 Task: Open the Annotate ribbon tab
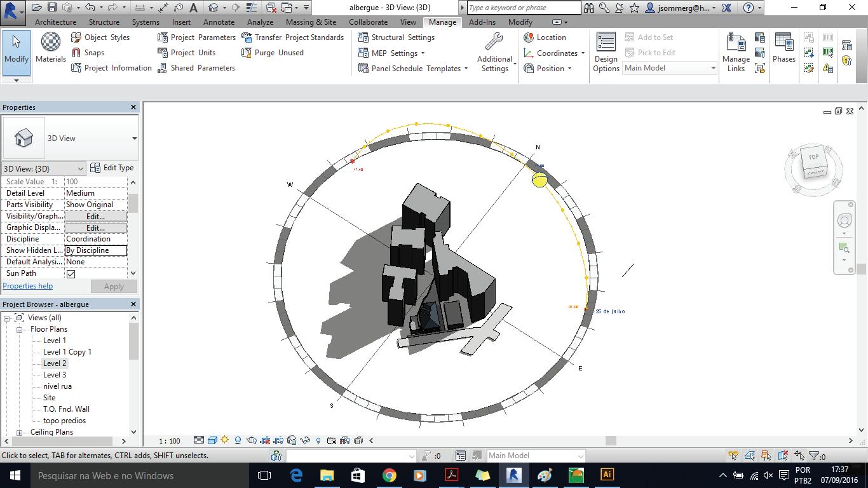click(219, 22)
